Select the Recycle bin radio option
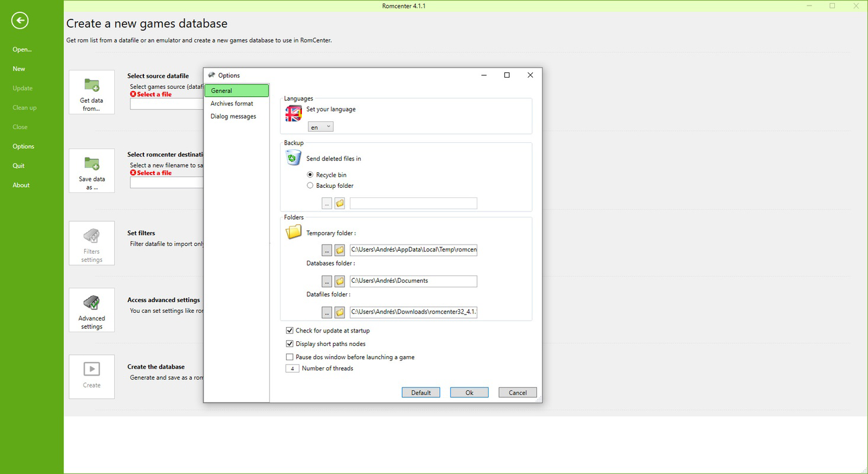The image size is (868, 474). pos(310,175)
